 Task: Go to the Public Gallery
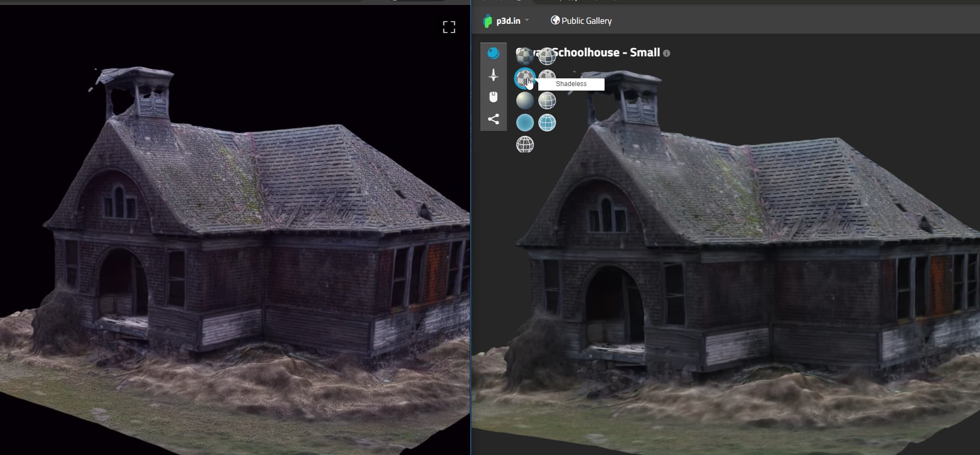(x=581, y=21)
